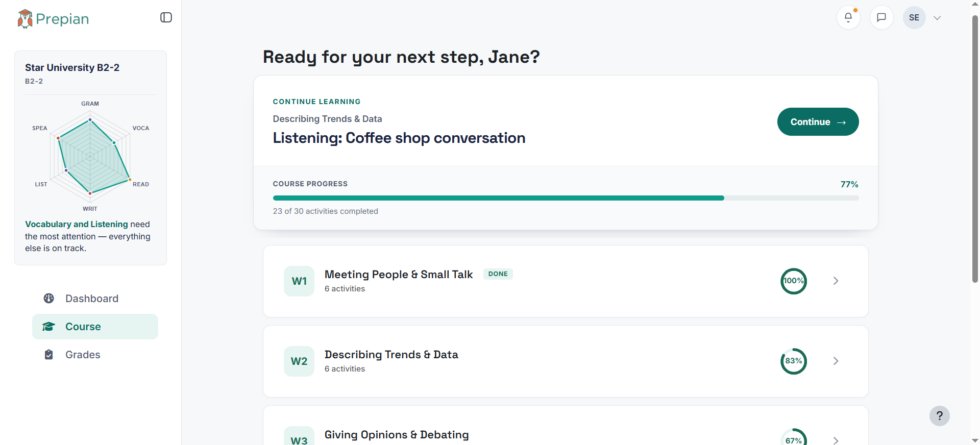Click the vertical page scrollbar
The image size is (980, 445).
(975, 148)
